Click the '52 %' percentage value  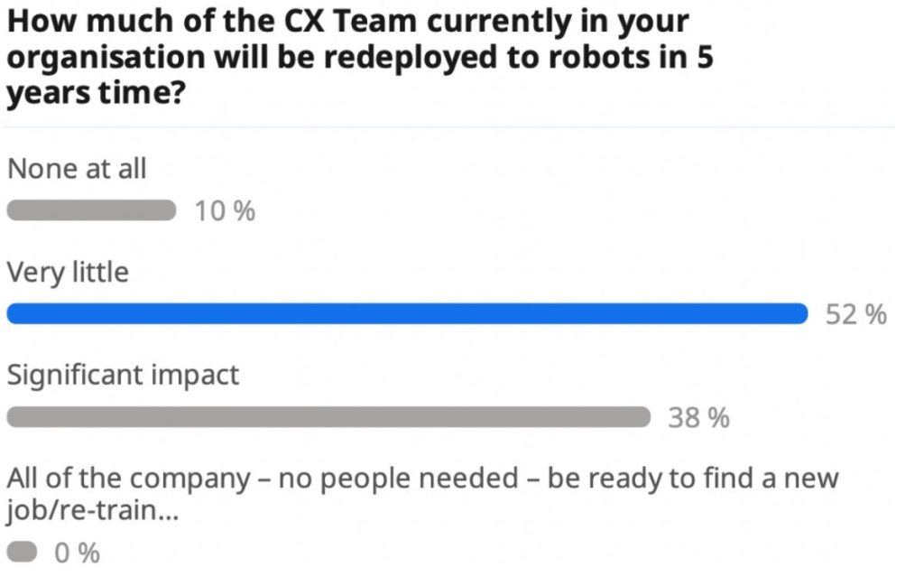point(855,314)
